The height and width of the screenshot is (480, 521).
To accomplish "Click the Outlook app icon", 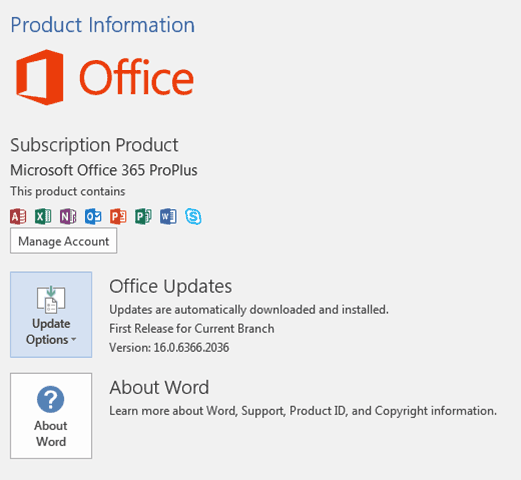I will [93, 217].
